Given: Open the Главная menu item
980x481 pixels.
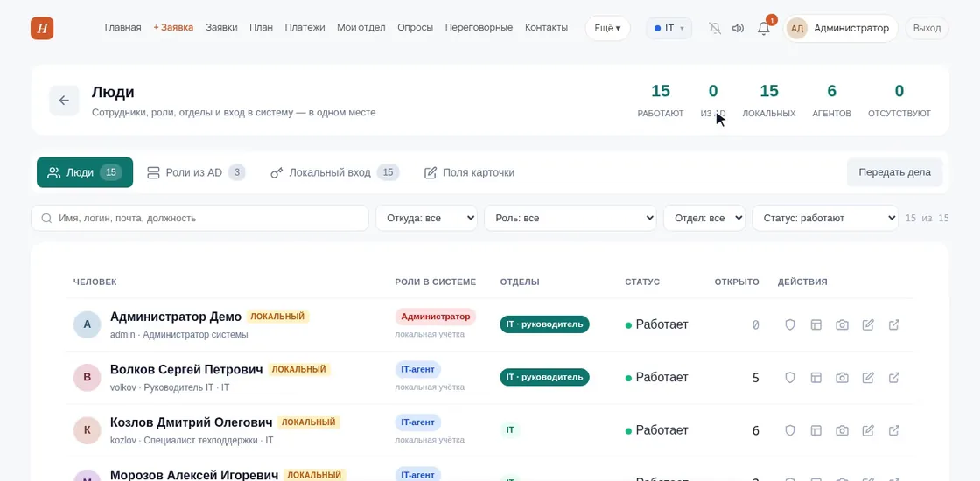Looking at the screenshot, I should coord(123,28).
